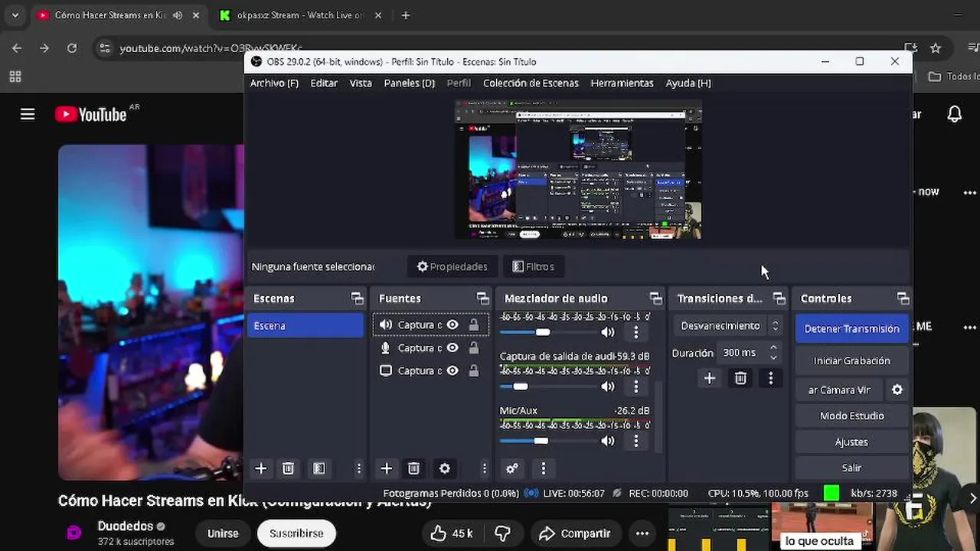
Task: Select Escena in the scenes list
Action: [x=306, y=325]
